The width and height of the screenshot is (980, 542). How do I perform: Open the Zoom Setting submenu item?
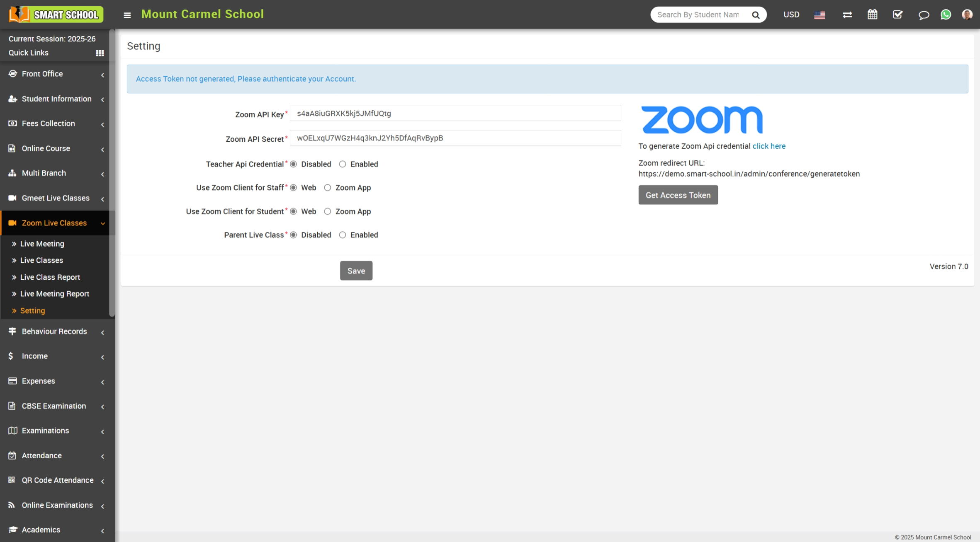32,311
